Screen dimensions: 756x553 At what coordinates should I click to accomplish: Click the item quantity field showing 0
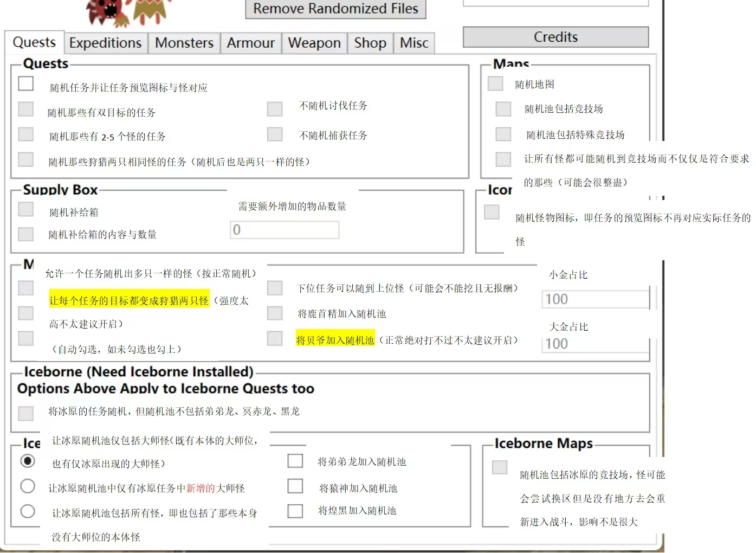(284, 229)
